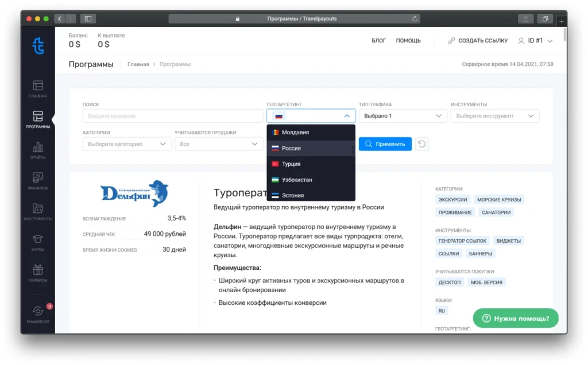
Task: Click the browser back arrow
Action: 60,18
